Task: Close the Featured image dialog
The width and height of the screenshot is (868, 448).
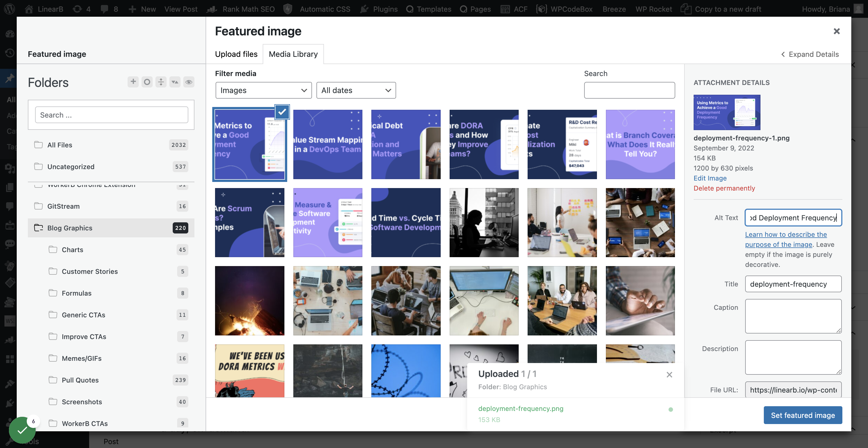Action: tap(836, 31)
